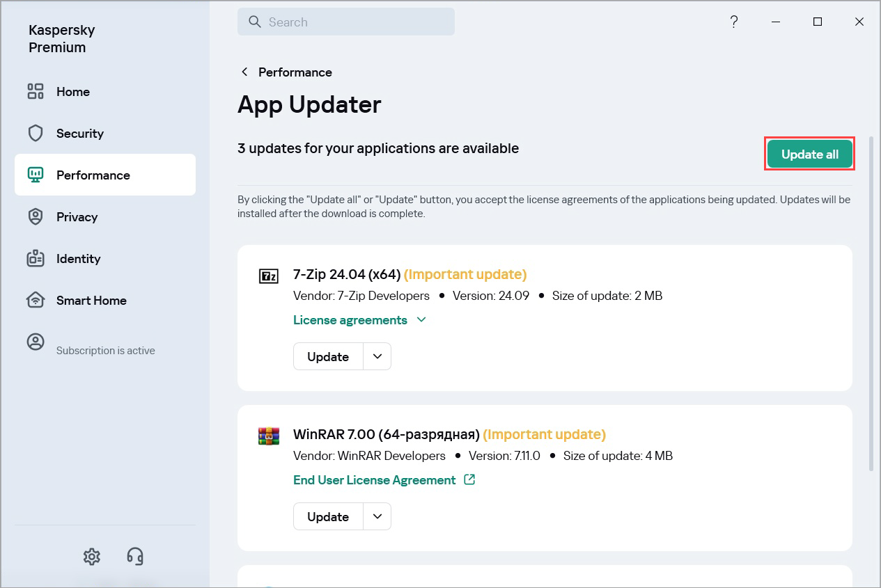Click the WinRAR application icon
The width and height of the screenshot is (881, 588).
[269, 436]
